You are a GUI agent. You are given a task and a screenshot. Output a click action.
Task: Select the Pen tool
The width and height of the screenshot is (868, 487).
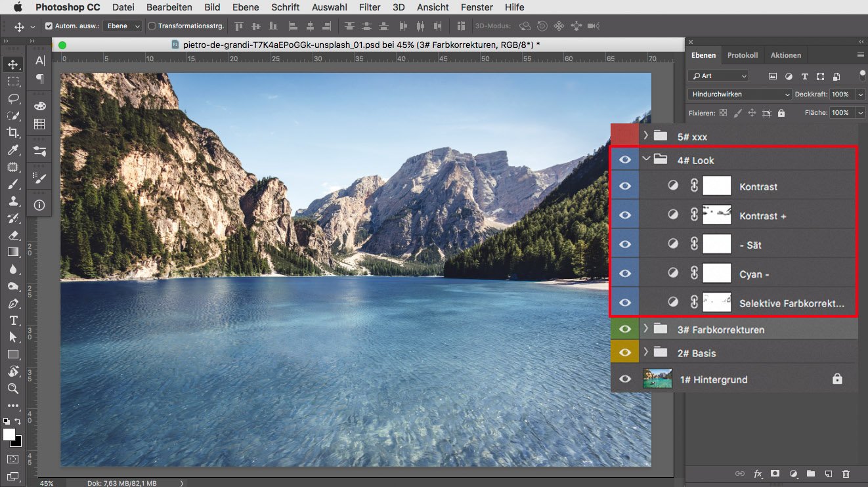tap(13, 303)
